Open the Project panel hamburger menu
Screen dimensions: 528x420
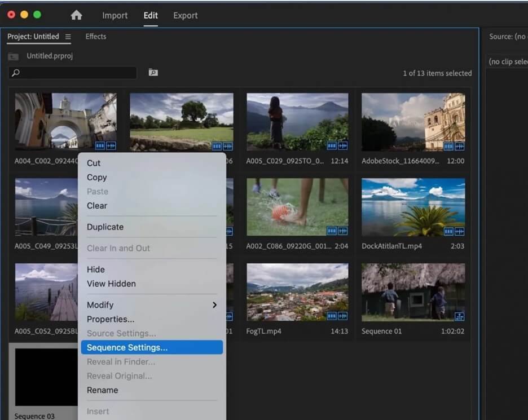pyautogui.click(x=68, y=37)
